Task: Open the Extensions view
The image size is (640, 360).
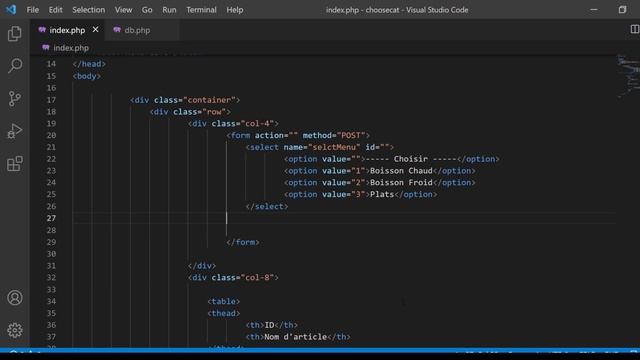Action: (x=15, y=164)
